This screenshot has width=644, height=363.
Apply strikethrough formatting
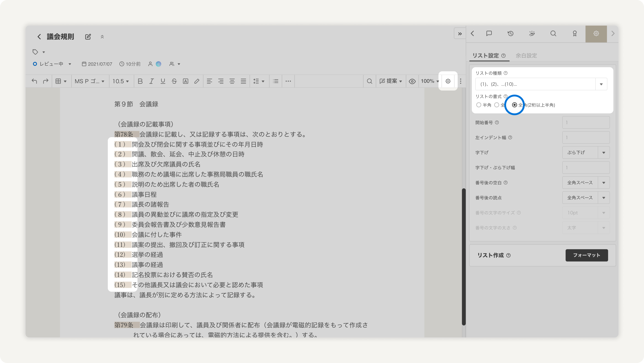(174, 81)
